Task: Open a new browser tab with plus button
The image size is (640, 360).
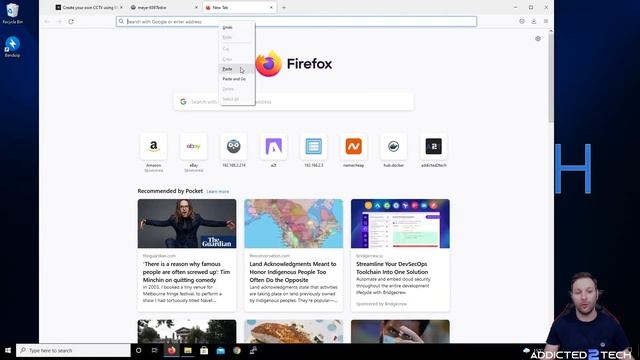Action: [x=284, y=7]
